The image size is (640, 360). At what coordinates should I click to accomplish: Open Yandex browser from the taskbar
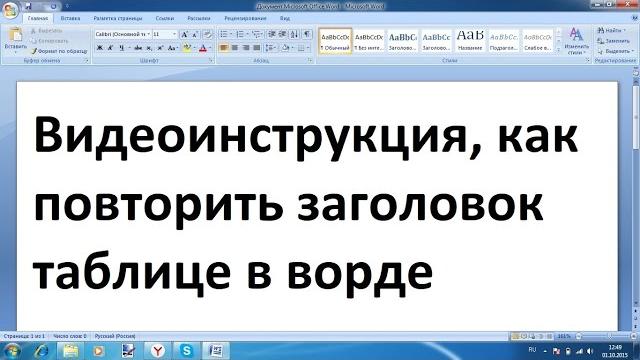click(x=157, y=351)
